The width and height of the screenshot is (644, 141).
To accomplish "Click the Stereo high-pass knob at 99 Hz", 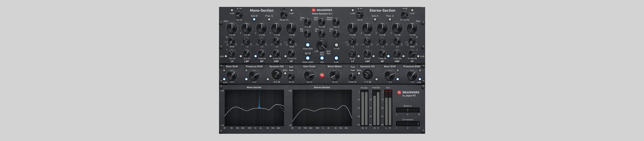I will (360, 15).
